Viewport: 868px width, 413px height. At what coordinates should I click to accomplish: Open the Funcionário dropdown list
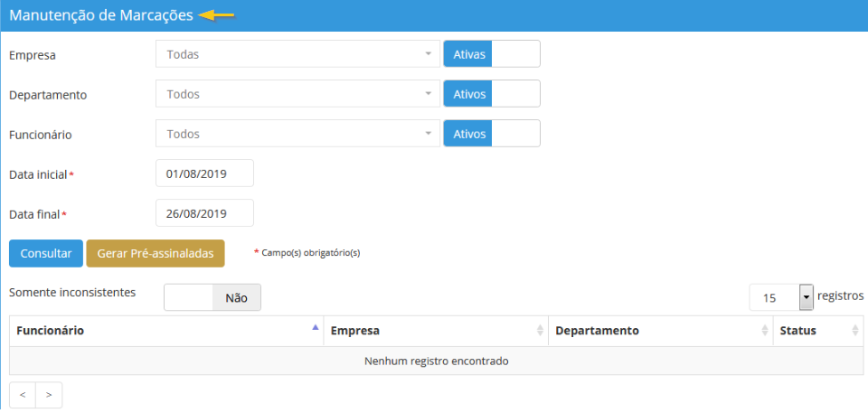pyautogui.click(x=297, y=134)
